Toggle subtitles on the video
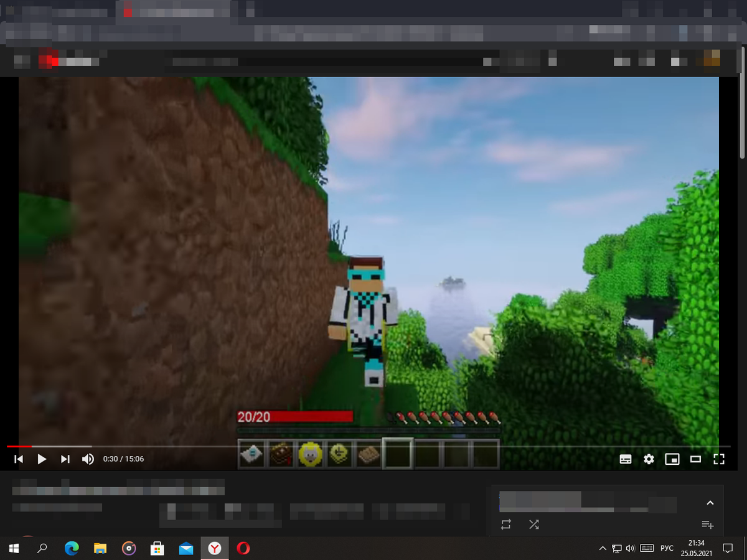The width and height of the screenshot is (747, 560). [x=626, y=459]
